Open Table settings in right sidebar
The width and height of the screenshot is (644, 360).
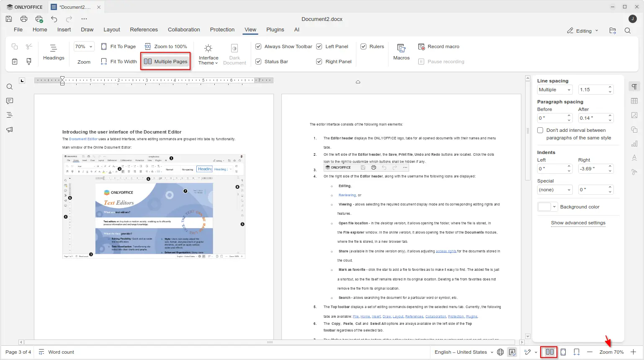point(634,101)
